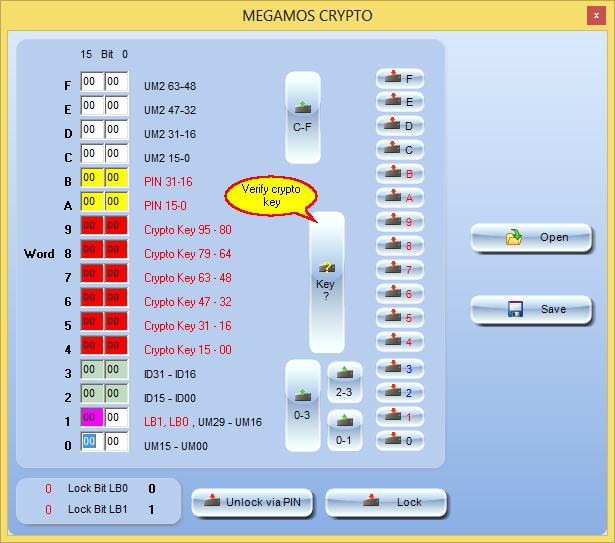The height and width of the screenshot is (543, 615).
Task: Select ID31-ID16 low byte field
Action: tap(116, 369)
